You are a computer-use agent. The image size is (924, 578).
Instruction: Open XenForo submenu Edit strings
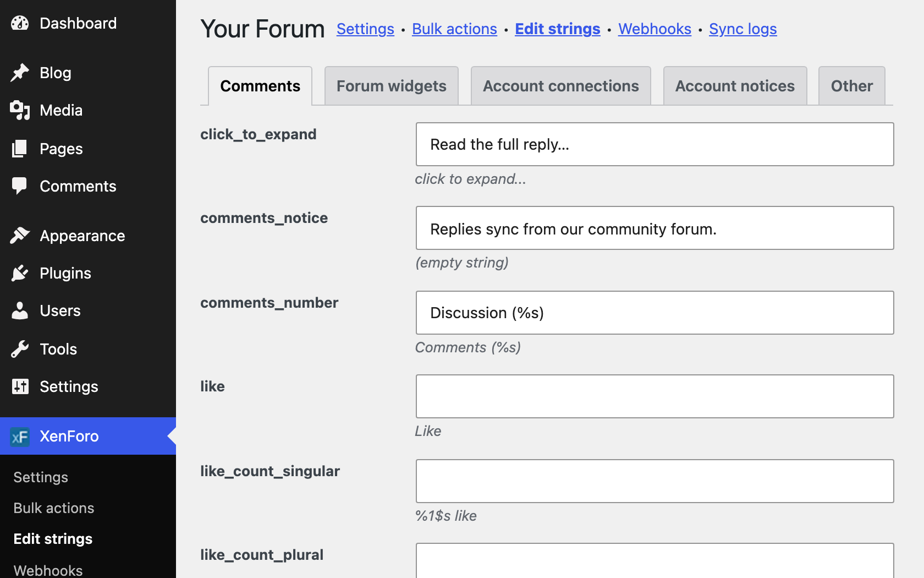pyautogui.click(x=53, y=539)
